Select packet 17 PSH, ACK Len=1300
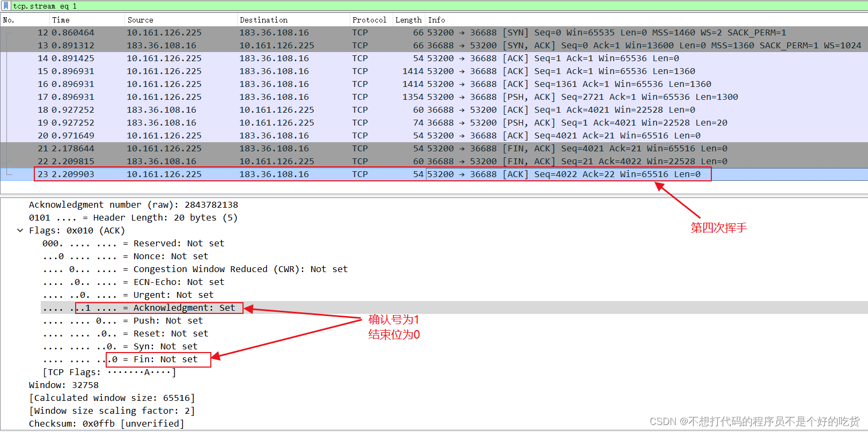The width and height of the screenshot is (868, 432). (x=434, y=97)
